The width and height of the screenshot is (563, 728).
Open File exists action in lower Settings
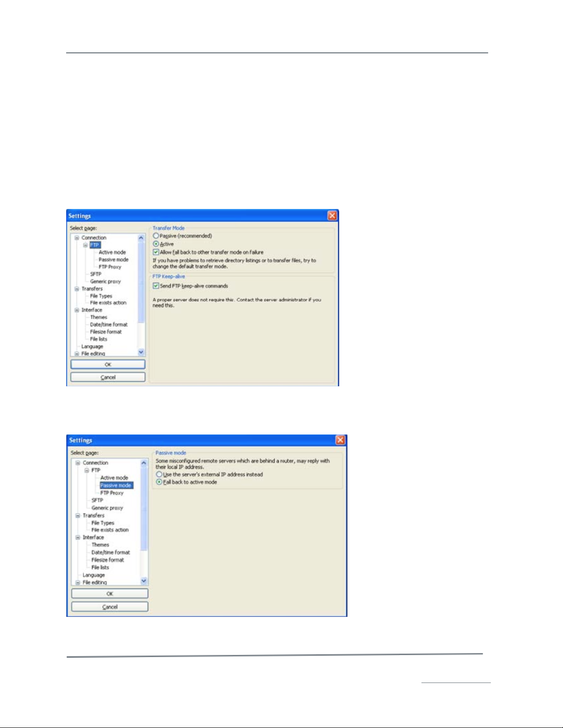[x=110, y=530]
